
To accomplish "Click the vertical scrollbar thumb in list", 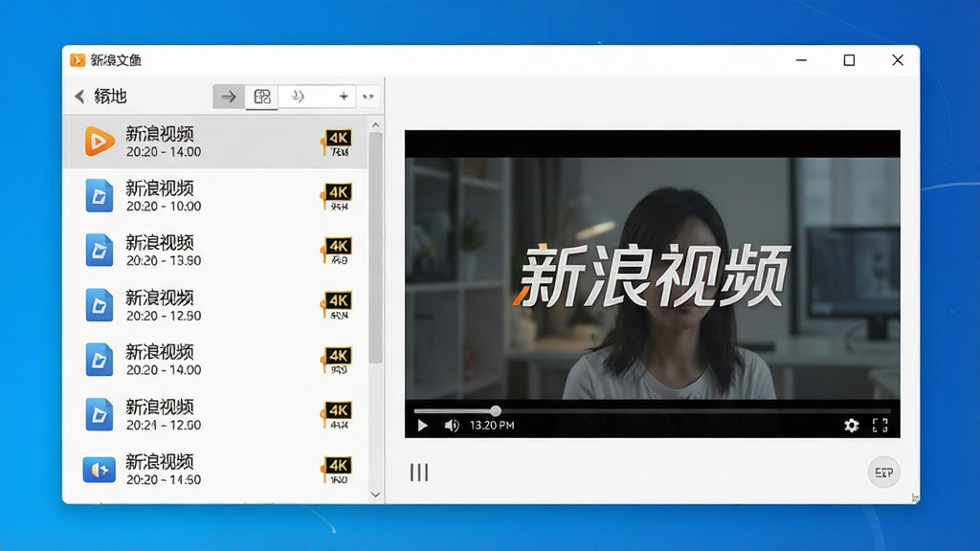I will [x=375, y=248].
